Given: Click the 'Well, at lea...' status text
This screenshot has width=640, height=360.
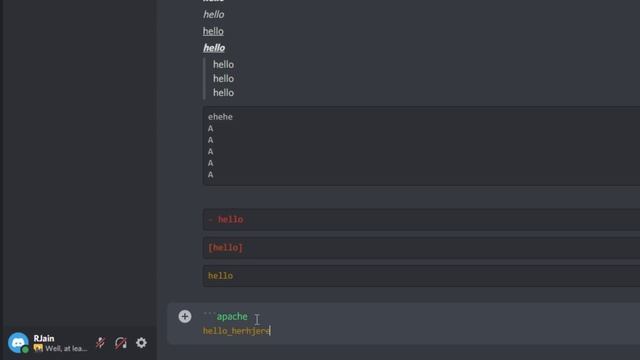Looking at the screenshot, I should pyautogui.click(x=66, y=349).
